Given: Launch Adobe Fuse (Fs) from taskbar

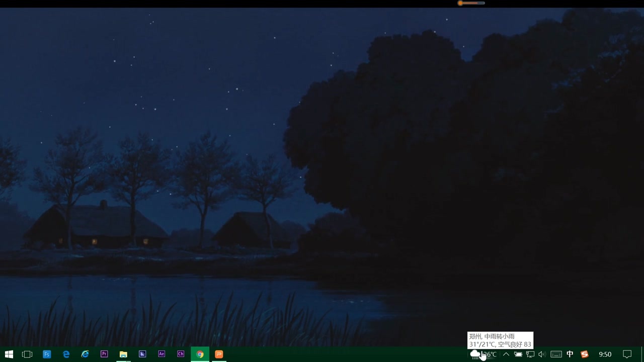Looking at the screenshot, I should [x=47, y=354].
